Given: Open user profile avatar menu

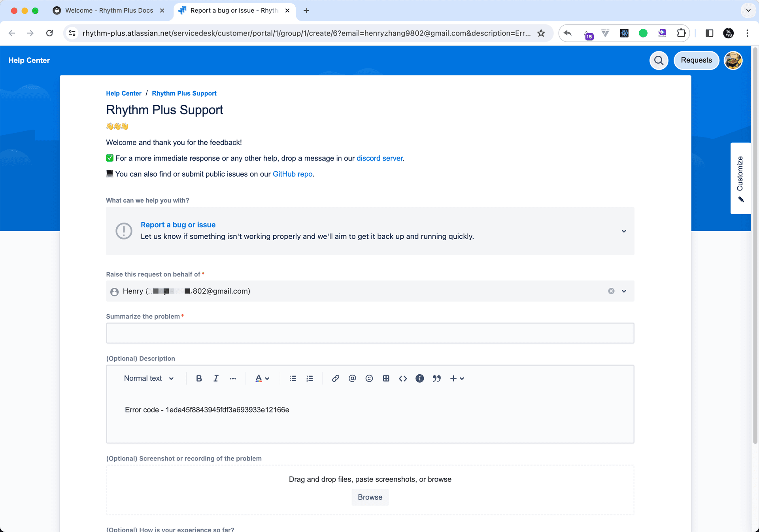Looking at the screenshot, I should tap(733, 60).
